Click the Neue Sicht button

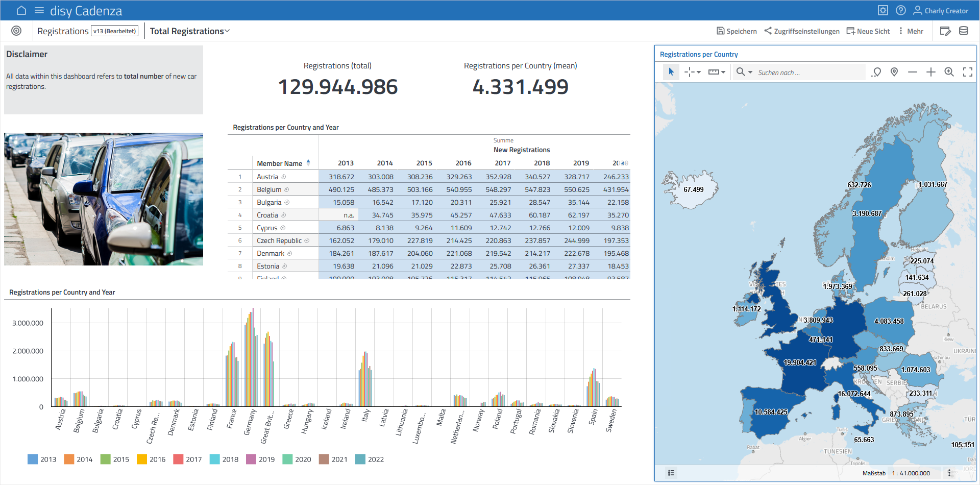tap(868, 31)
